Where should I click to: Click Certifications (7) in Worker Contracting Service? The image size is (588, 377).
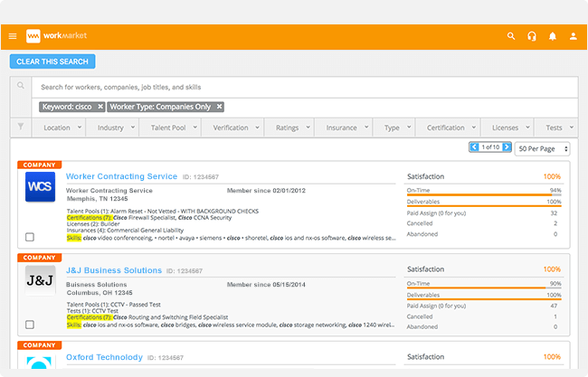90,218
